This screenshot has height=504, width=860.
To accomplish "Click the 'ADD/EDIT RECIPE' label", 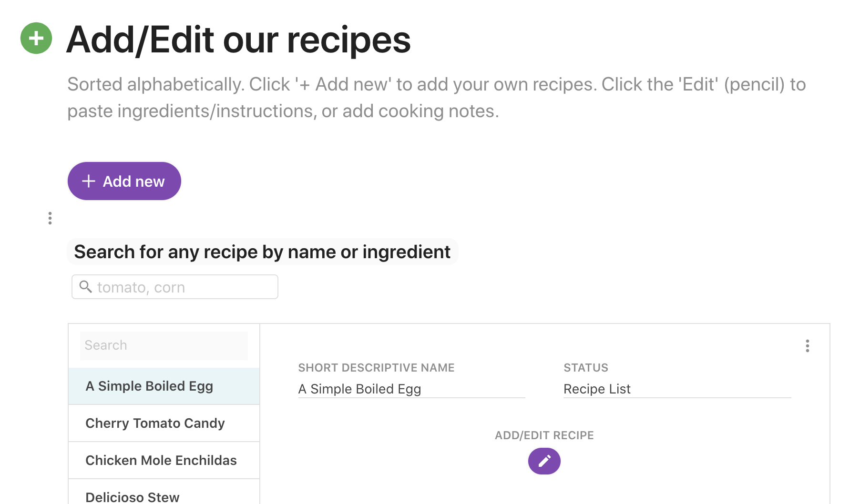I will 544,435.
